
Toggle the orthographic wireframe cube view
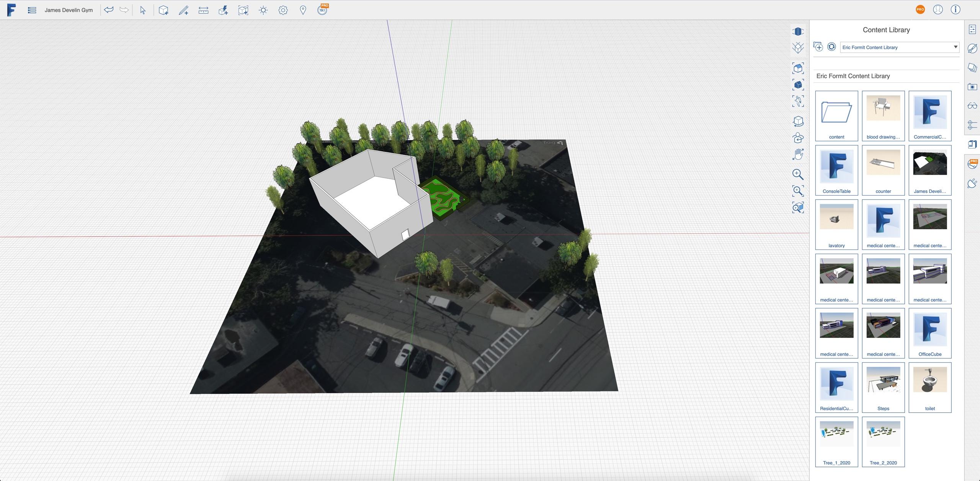(x=798, y=48)
